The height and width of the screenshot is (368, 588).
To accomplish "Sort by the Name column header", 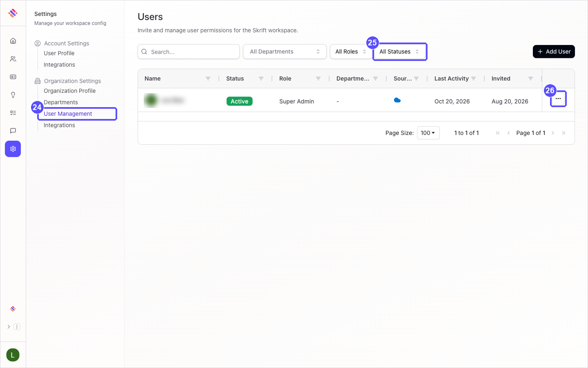I will (153, 79).
